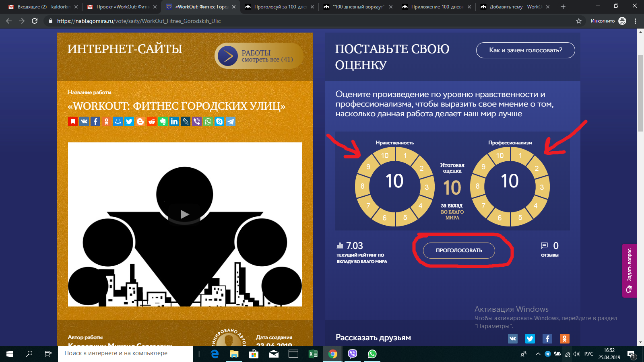Select score 5 on Профессионализм wheel
This screenshot has height=362, width=644.
(x=520, y=217)
